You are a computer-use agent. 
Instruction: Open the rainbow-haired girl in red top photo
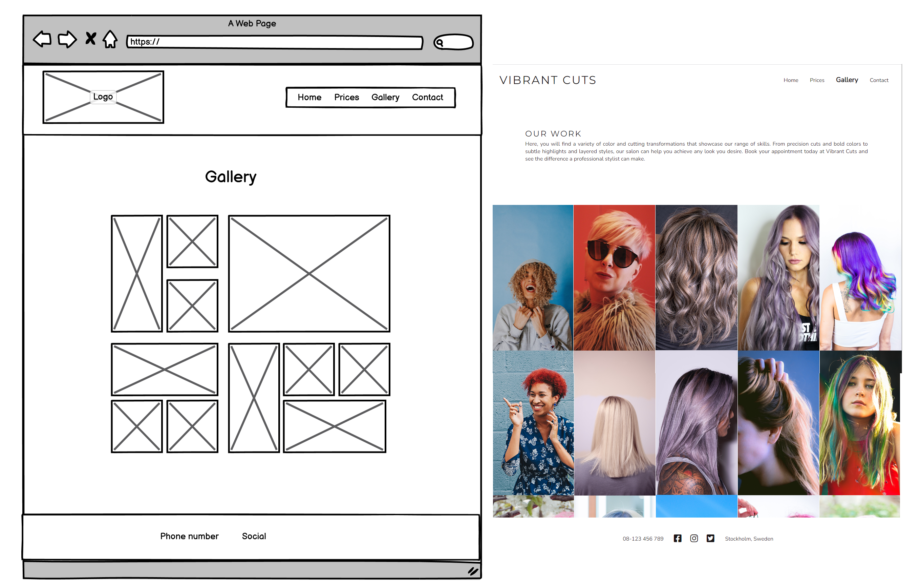tap(860, 423)
